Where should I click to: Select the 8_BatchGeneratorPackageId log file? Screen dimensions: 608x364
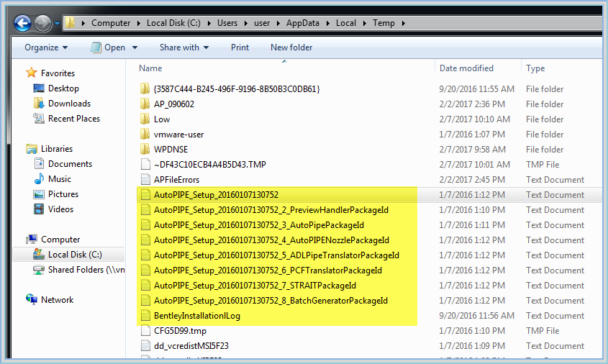click(271, 301)
